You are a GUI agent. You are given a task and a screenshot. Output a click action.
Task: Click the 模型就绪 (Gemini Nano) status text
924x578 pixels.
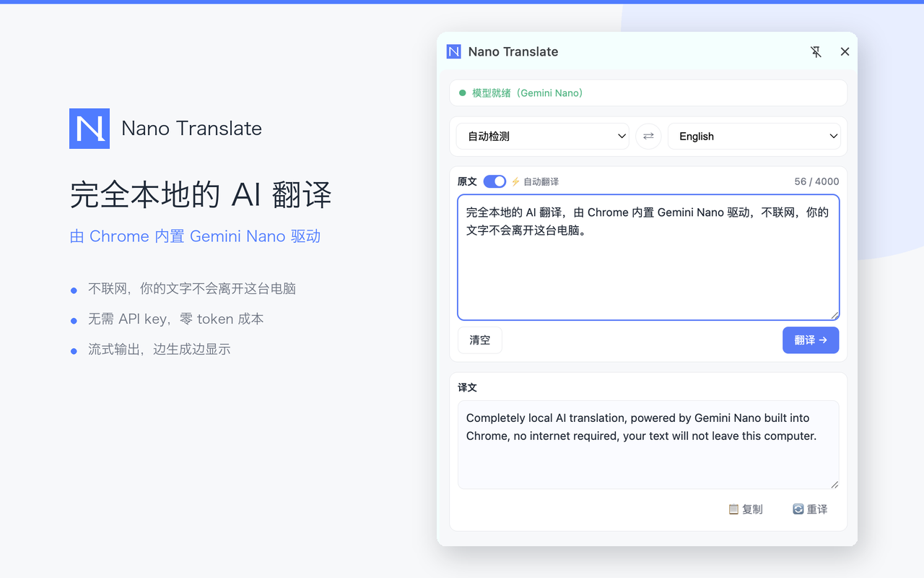(x=528, y=93)
